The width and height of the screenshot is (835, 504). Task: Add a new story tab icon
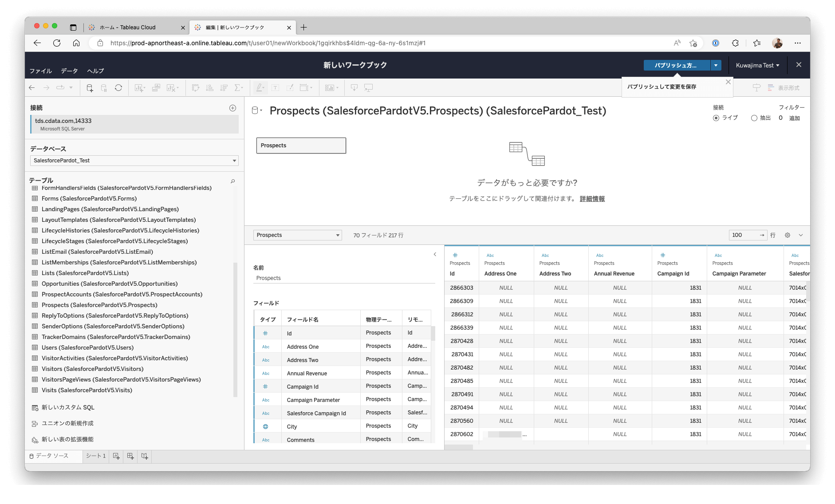[145, 456]
